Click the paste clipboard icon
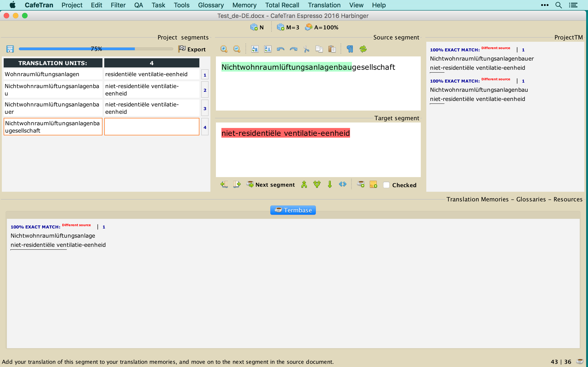 click(x=332, y=49)
